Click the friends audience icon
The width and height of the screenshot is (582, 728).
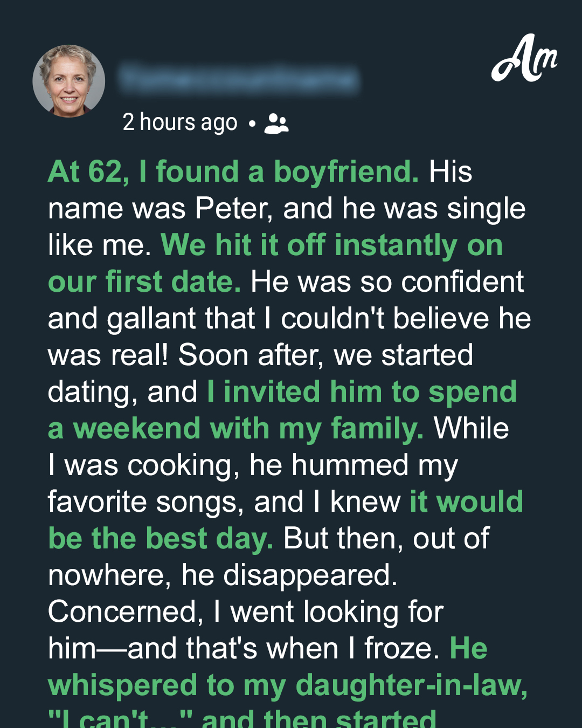click(276, 123)
